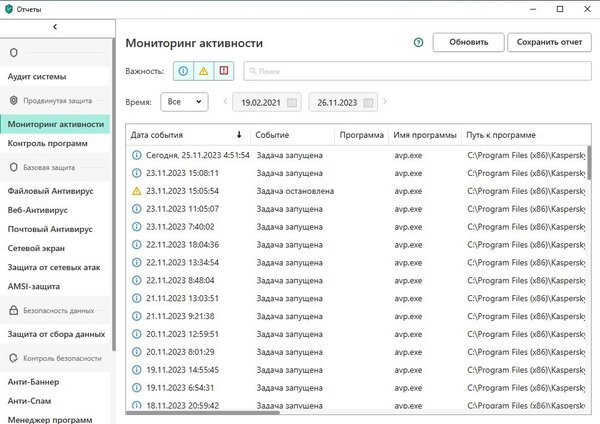Click the shield icon at sidebar top

click(x=14, y=52)
